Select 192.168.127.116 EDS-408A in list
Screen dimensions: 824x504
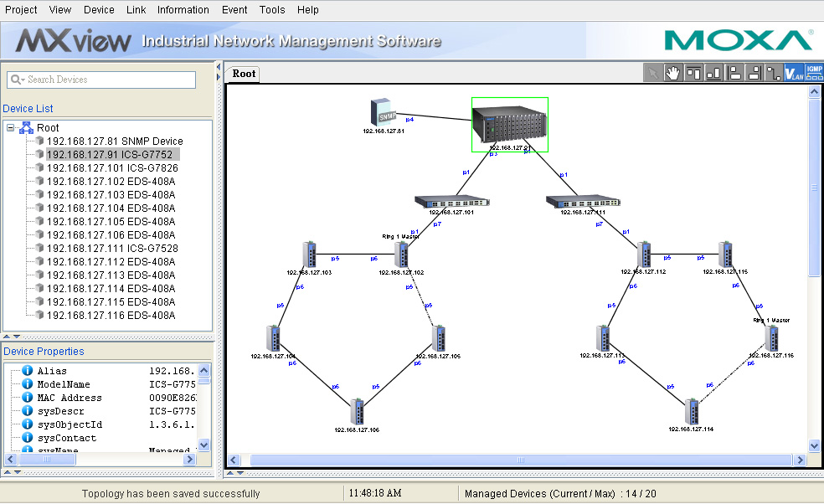[x=111, y=316]
